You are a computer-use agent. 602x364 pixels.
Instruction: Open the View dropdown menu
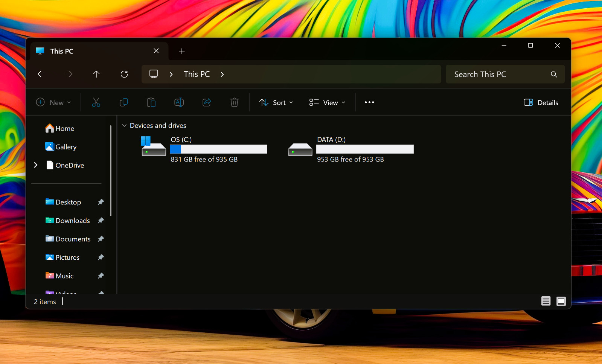click(327, 102)
